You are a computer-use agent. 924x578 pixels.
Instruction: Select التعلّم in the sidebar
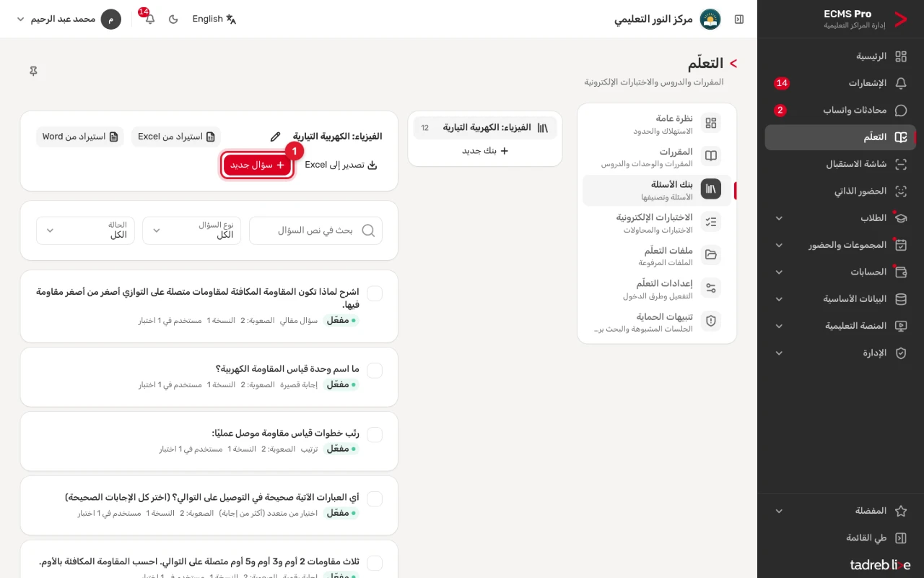(840, 137)
